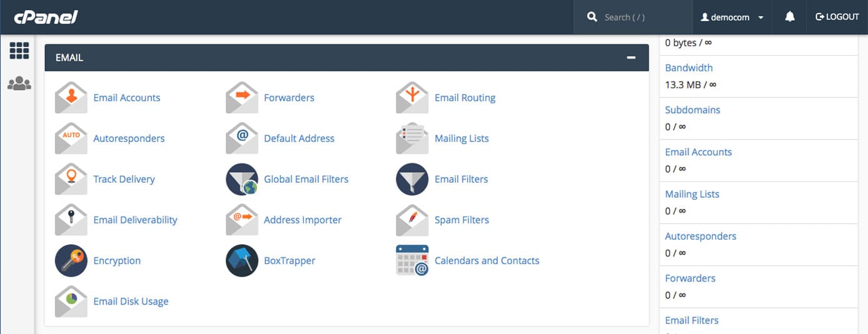Open the Autoresponders link in EMAIL panel
Screen dimensions: 868x334
coord(129,138)
